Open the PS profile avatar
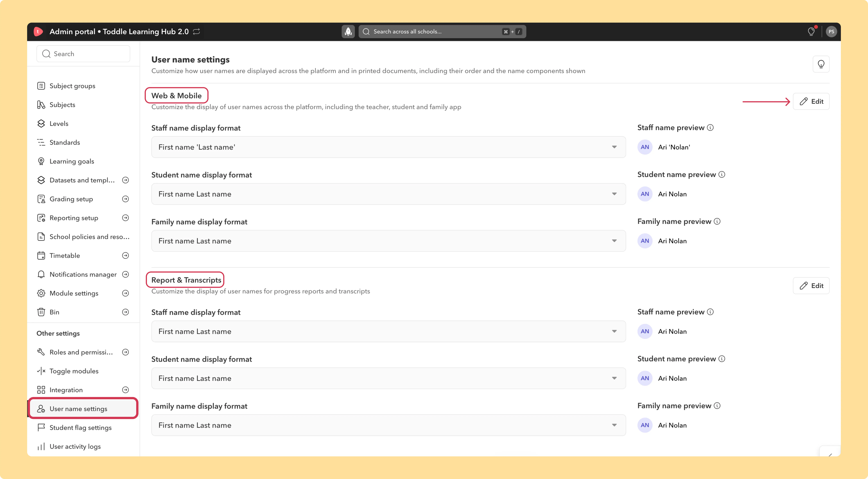The width and height of the screenshot is (868, 479). point(831,31)
